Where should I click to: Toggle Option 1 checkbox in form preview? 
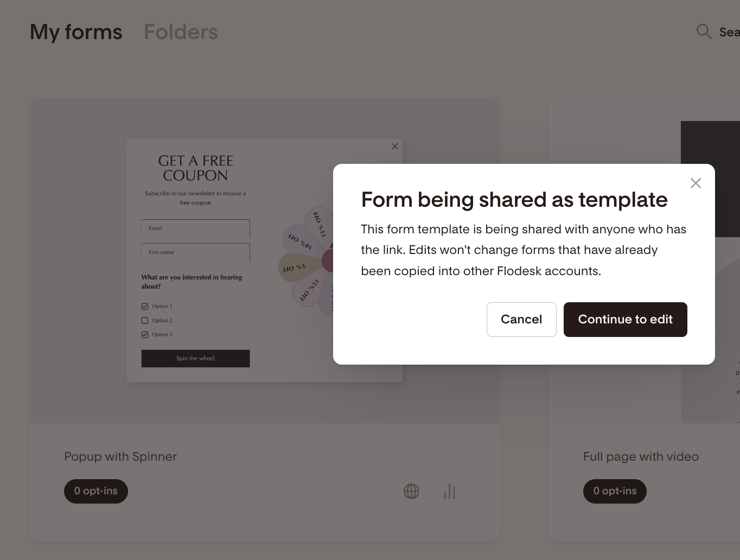tap(145, 307)
